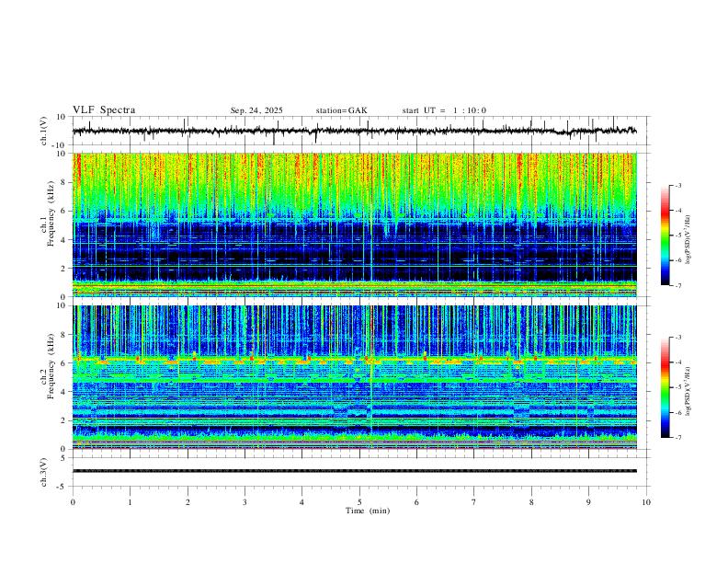Click the time axis tick label "9"
Viewport: 728px width, 563px height.
(x=588, y=502)
